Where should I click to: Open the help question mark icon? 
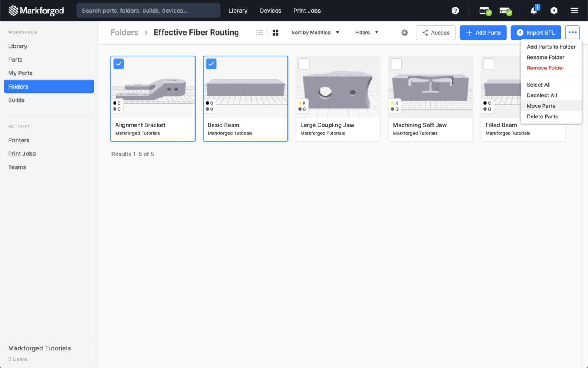click(x=455, y=11)
